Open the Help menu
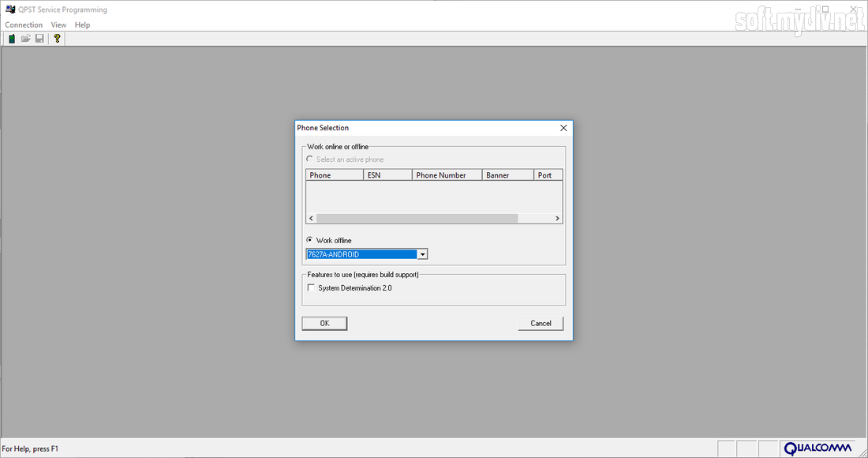 coord(83,25)
